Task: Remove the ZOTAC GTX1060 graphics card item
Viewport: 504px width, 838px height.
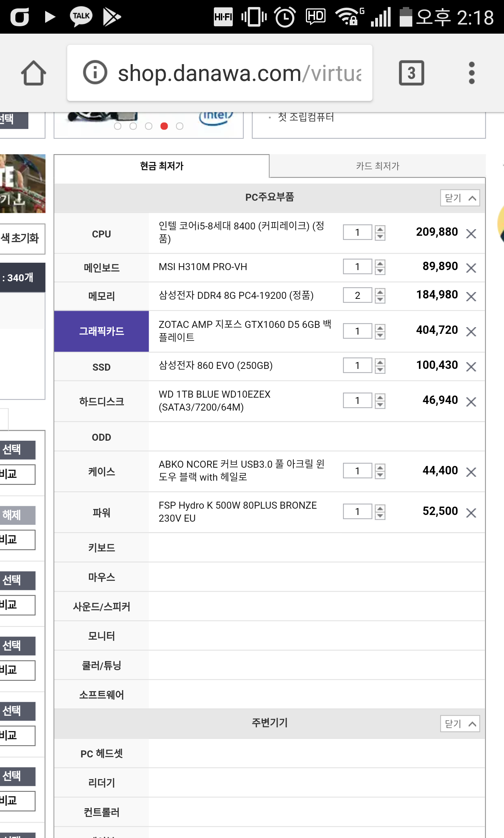Action: click(x=471, y=331)
